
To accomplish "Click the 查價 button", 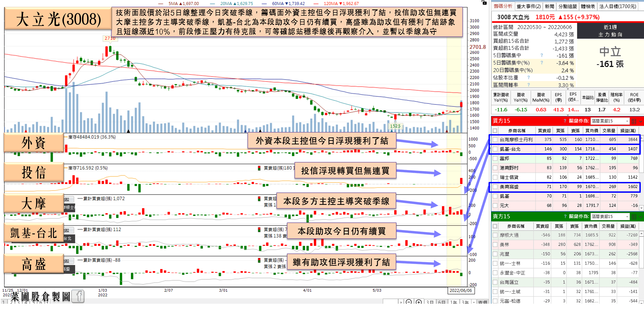I will click(483, 302).
